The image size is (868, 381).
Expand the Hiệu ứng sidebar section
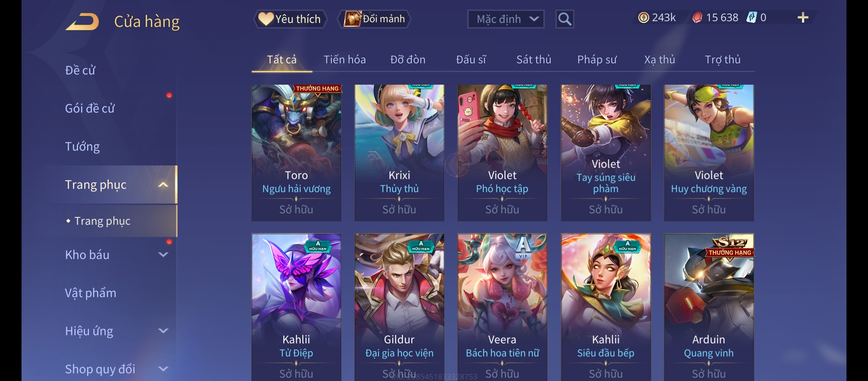coord(163,331)
